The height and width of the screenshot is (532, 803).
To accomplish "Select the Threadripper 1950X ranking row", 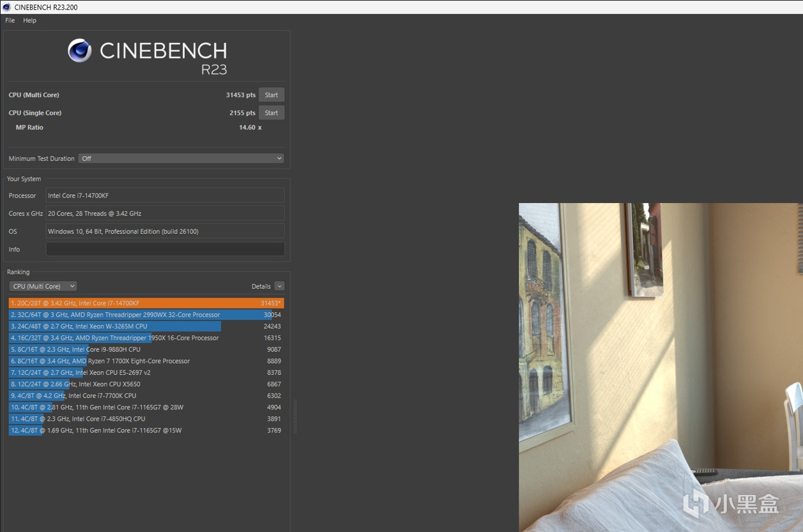I will click(x=146, y=338).
